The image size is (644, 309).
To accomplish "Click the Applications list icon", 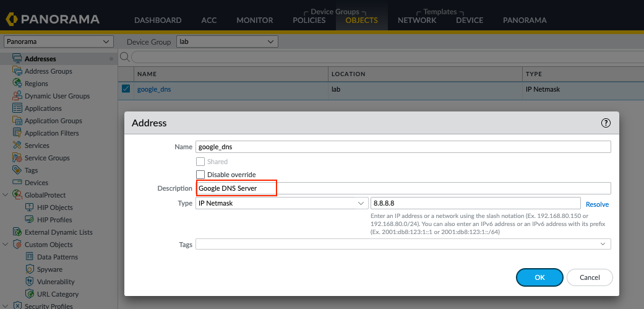I will click(x=17, y=108).
